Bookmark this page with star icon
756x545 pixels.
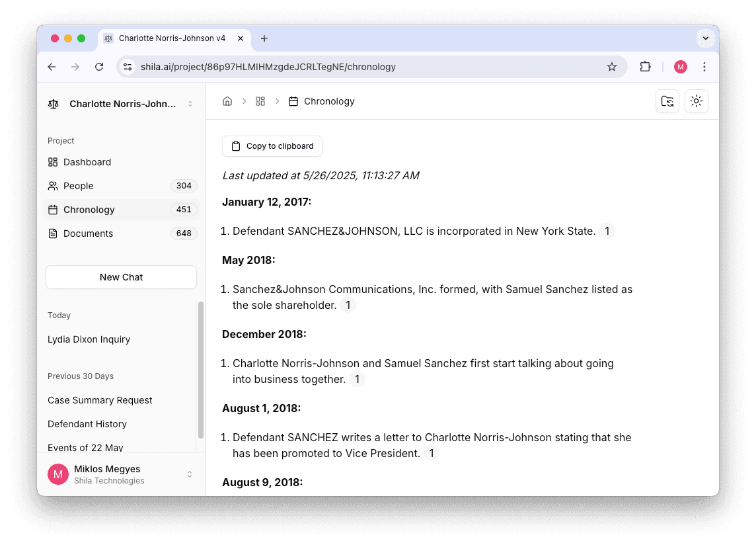coord(611,67)
